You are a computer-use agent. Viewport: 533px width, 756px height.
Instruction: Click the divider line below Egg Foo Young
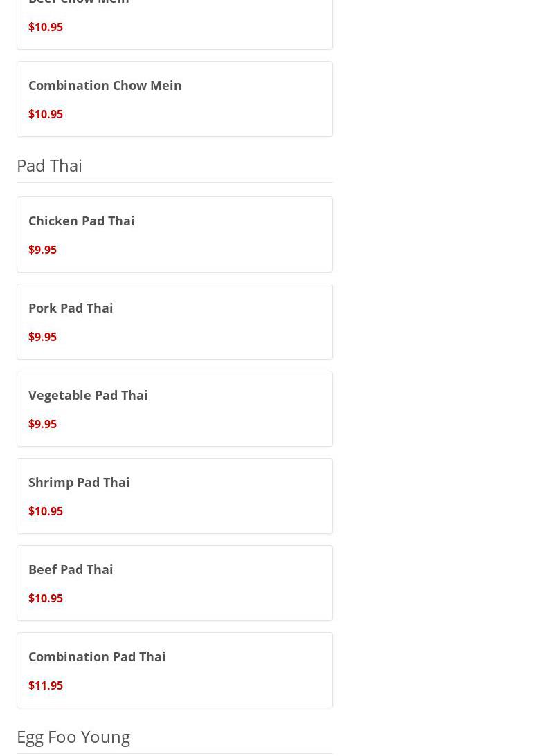pyautogui.click(x=174, y=753)
